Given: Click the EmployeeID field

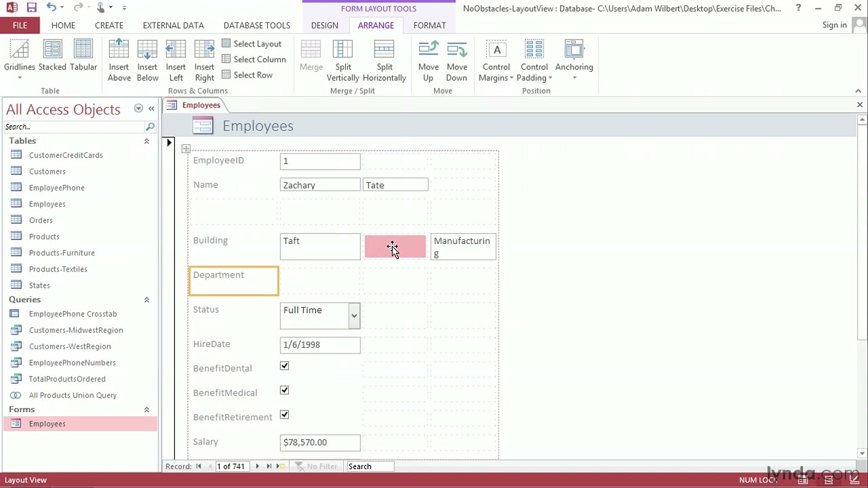Looking at the screenshot, I should point(320,161).
